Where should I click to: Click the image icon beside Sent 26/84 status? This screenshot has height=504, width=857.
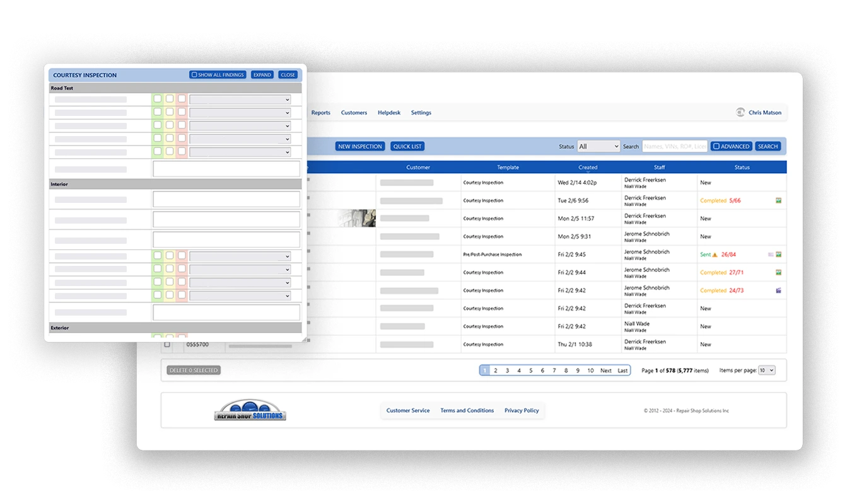(x=779, y=254)
